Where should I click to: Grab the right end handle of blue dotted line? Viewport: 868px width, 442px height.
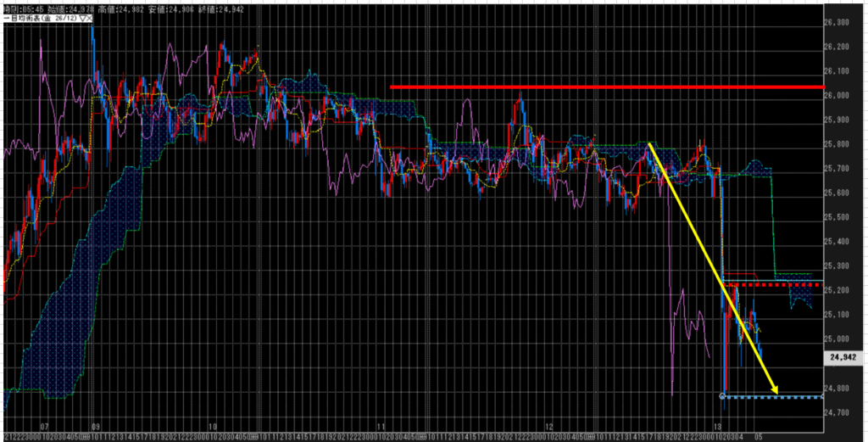[821, 396]
